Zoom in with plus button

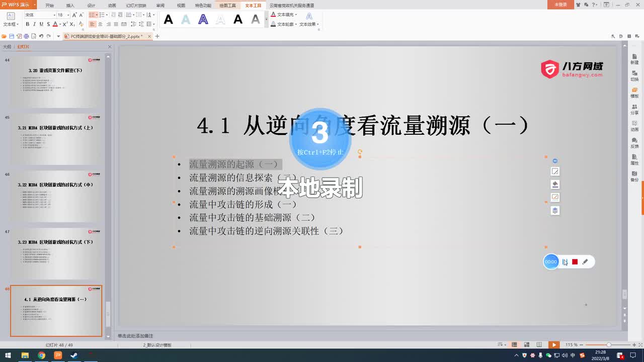(x=634, y=344)
